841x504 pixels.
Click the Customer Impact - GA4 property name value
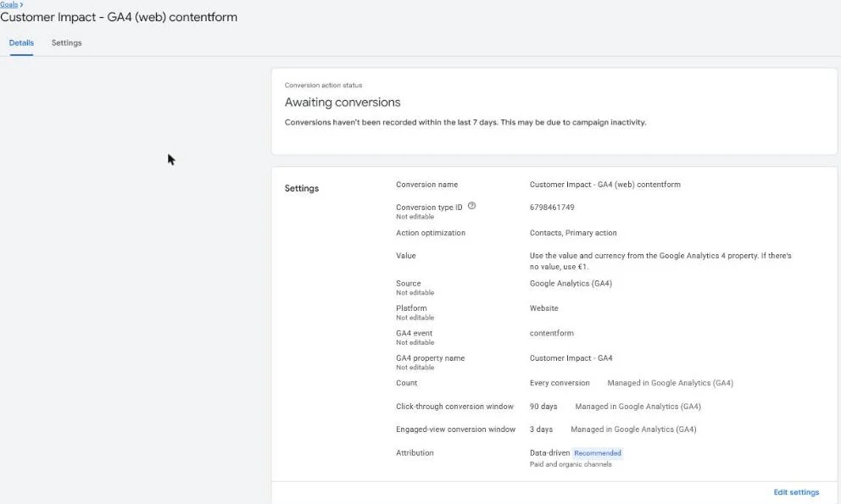pyautogui.click(x=571, y=358)
